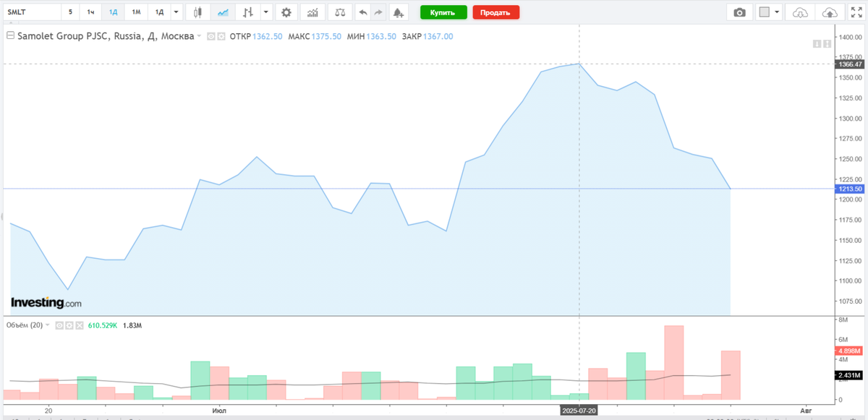Viewport: 868px width, 420px height.
Task: Choose the bar chart style icon
Action: [248, 12]
